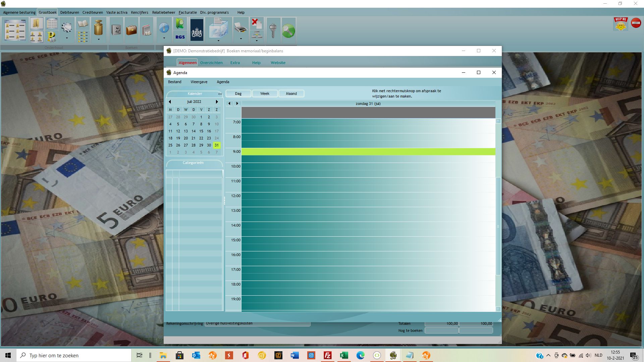Click the yellow checklist toolbar icon
This screenshot has height=362, width=644.
(83, 37)
